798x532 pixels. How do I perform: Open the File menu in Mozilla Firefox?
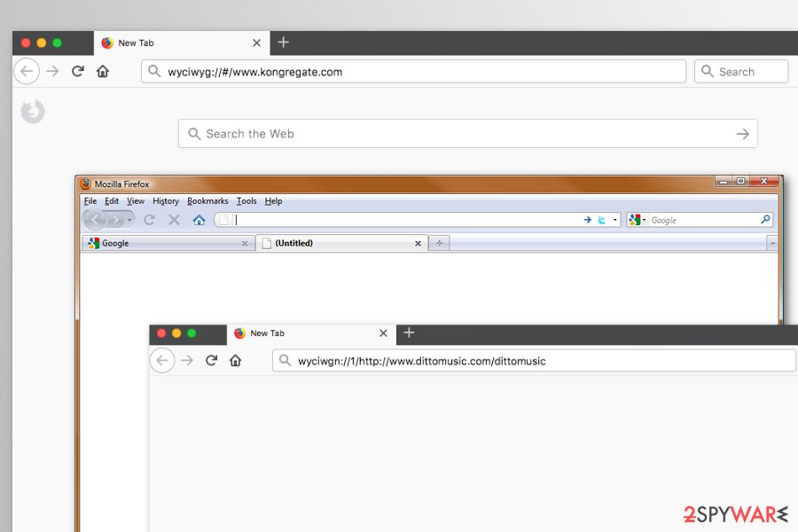(x=90, y=201)
